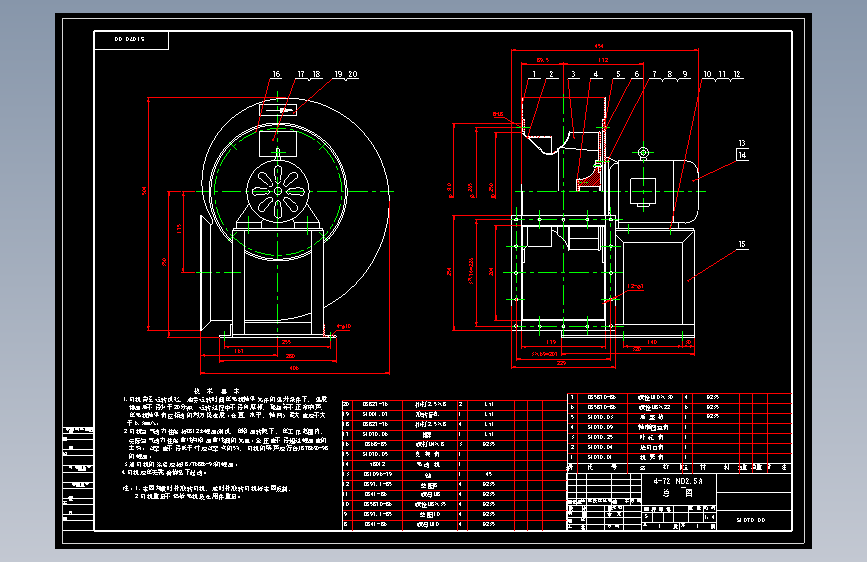Click the 112 dimension above side view
867x562 pixels.
pos(603,60)
